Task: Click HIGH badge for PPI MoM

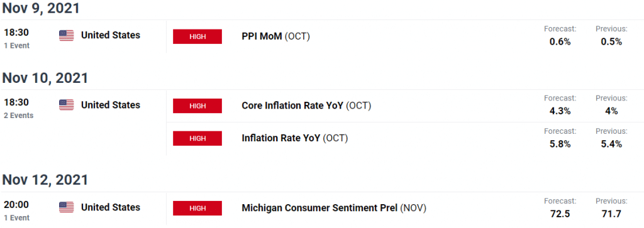Action: point(197,36)
